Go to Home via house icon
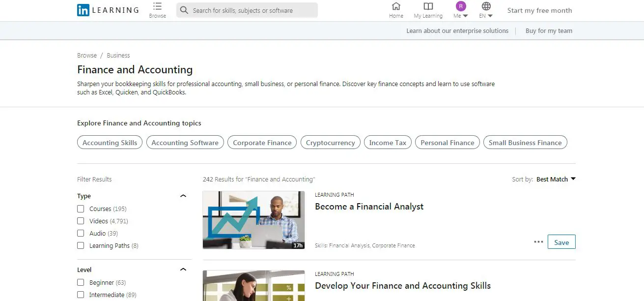 click(396, 6)
